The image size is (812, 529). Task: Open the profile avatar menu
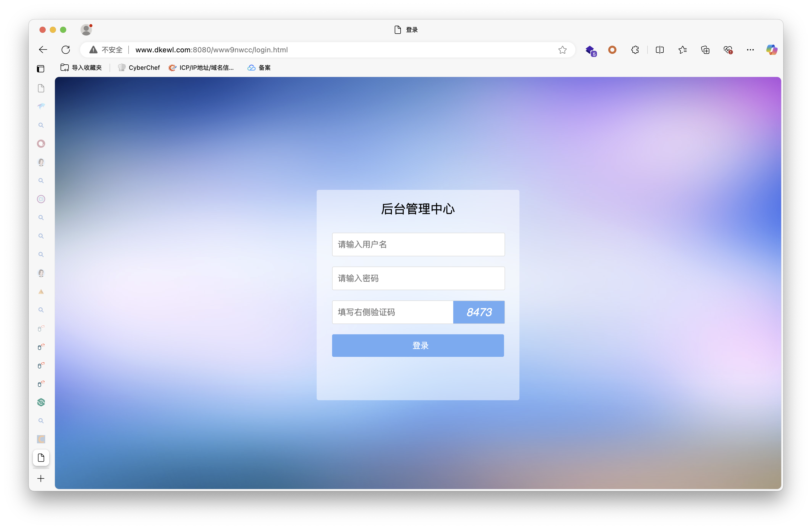tap(86, 30)
